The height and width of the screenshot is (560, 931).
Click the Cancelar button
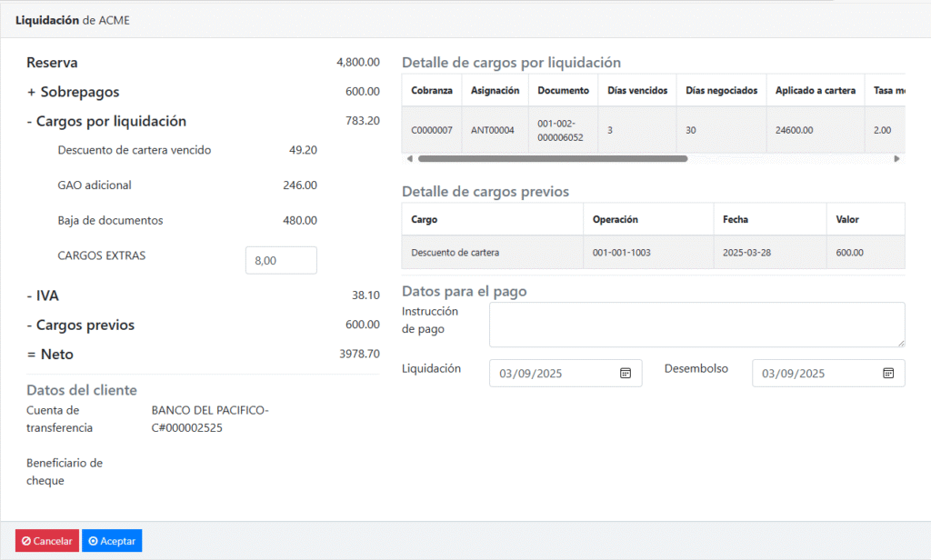[x=47, y=541]
